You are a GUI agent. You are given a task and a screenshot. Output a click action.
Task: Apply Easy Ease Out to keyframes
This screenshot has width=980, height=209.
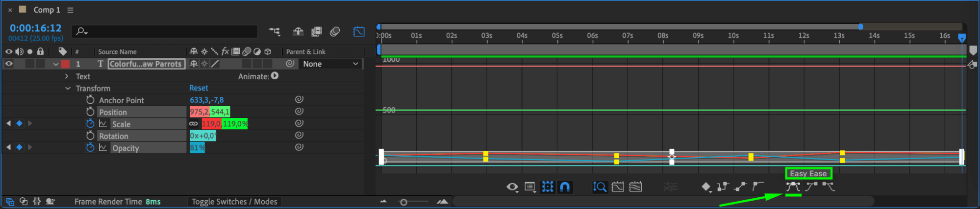(x=828, y=186)
